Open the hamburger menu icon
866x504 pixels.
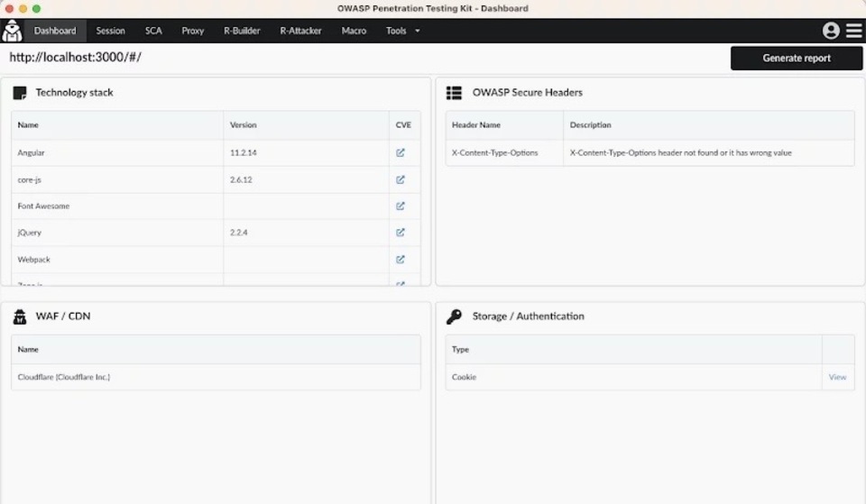pos(854,31)
